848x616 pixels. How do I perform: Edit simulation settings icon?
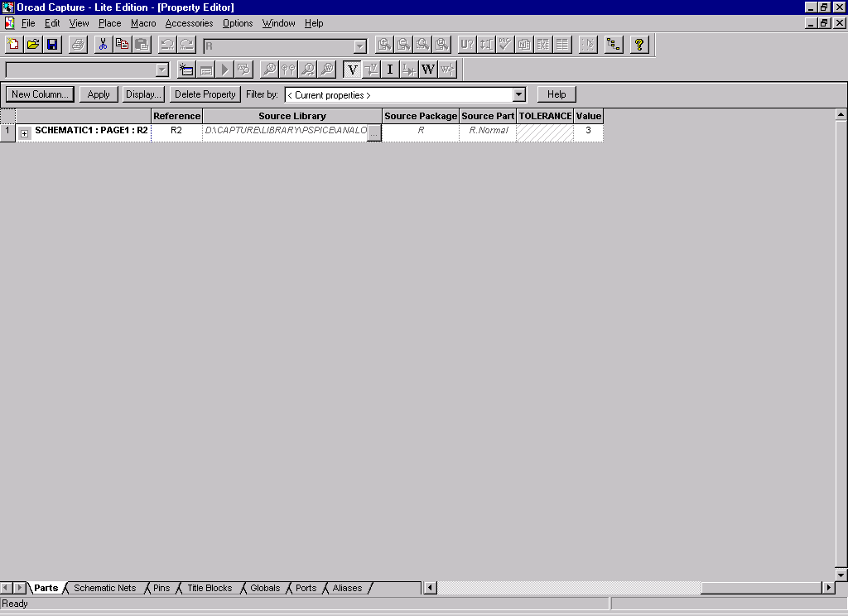(x=206, y=70)
